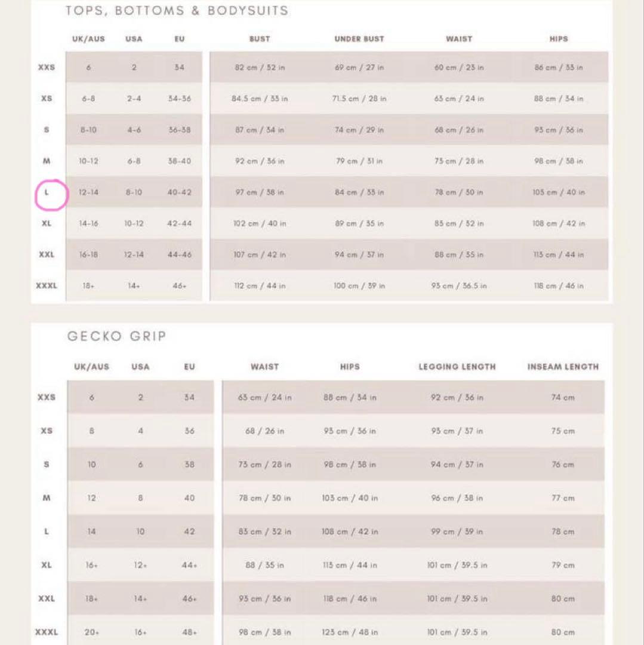Screen dimensions: 644x645
Task: Click the "40-42" EU size cell
Action: [x=180, y=192]
